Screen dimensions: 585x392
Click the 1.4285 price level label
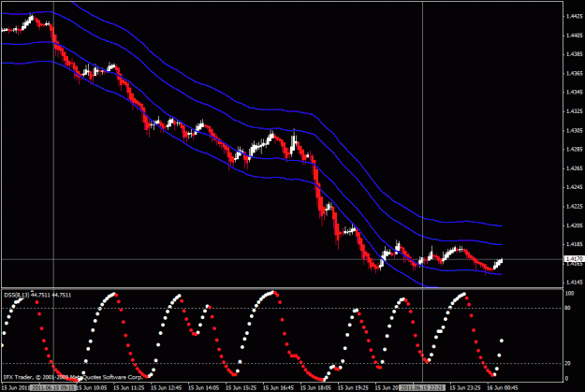coord(574,149)
